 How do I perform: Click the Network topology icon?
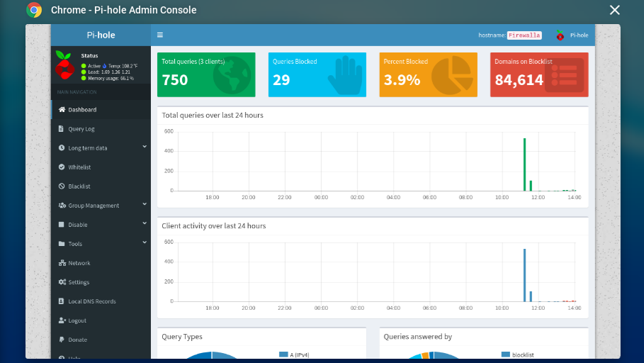click(x=62, y=263)
